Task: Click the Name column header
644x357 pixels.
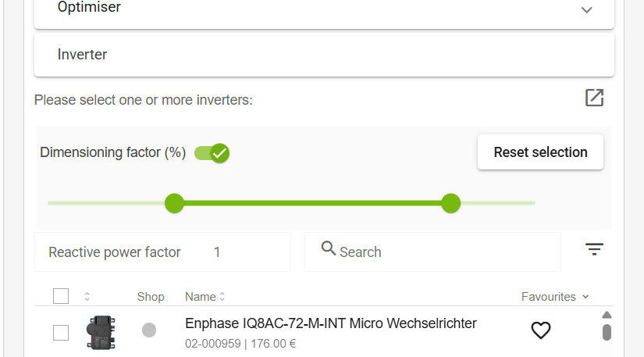Action: point(200,297)
